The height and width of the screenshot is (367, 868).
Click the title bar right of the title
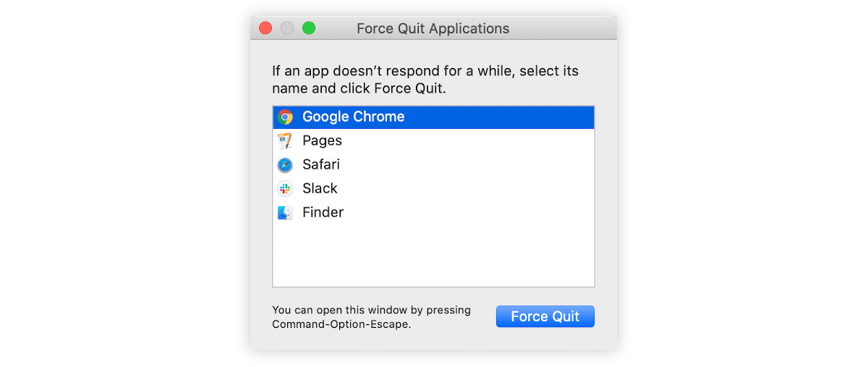click(563, 28)
